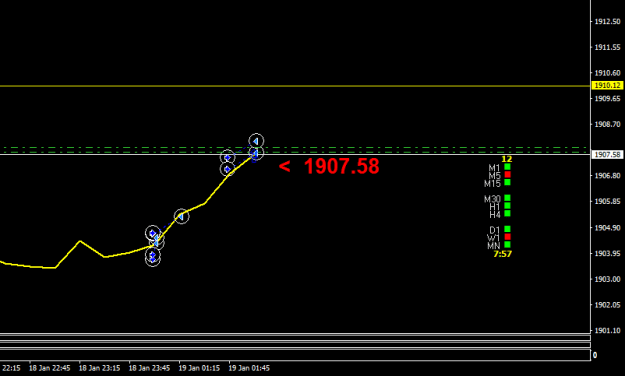Click the M15 timeframe indicator square
This screenshot has height=376, width=625.
[x=507, y=182]
